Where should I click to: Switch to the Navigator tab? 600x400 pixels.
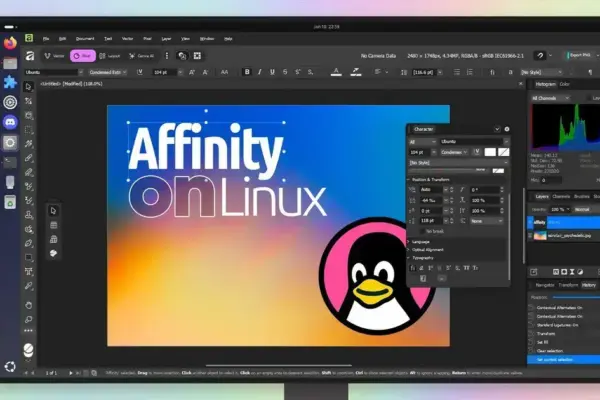pos(545,285)
